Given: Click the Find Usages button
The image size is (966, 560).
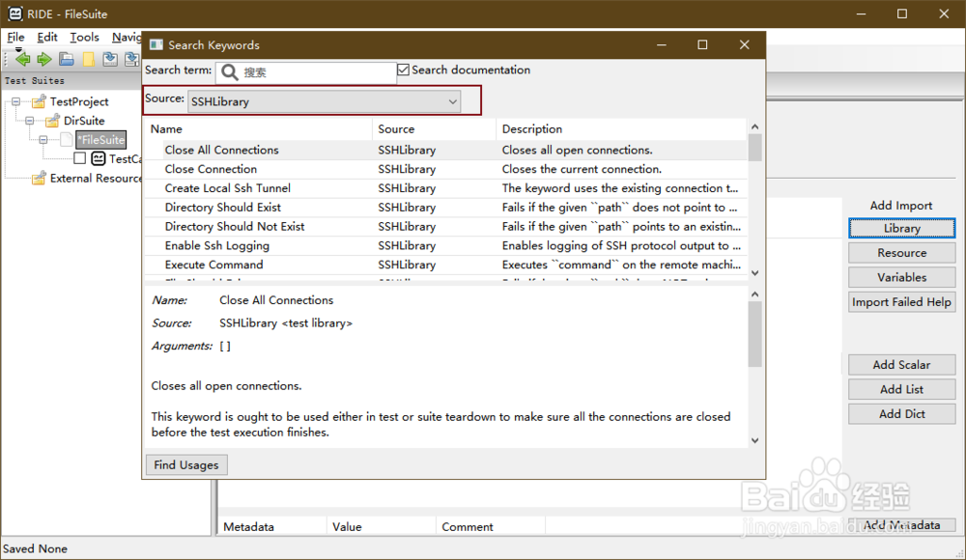Looking at the screenshot, I should point(186,464).
